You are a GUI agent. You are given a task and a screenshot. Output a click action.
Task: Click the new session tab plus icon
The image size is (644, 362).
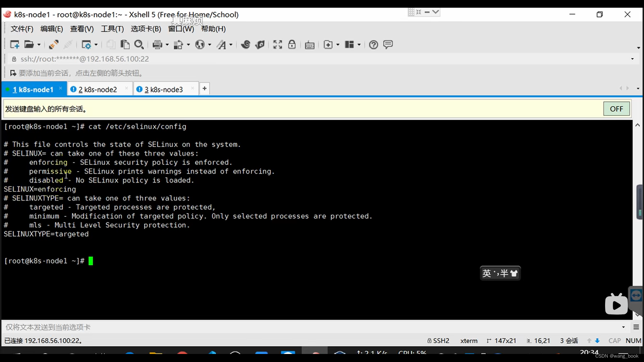pos(205,88)
